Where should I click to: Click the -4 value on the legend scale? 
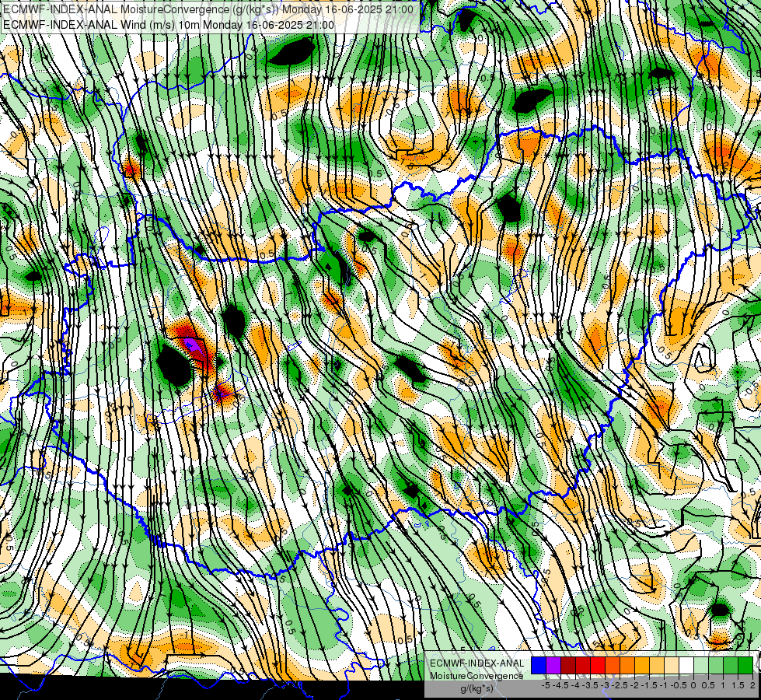(575, 685)
